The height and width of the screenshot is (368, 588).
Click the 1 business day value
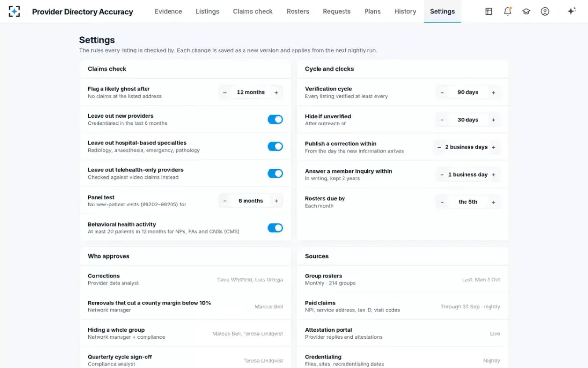coord(467,175)
